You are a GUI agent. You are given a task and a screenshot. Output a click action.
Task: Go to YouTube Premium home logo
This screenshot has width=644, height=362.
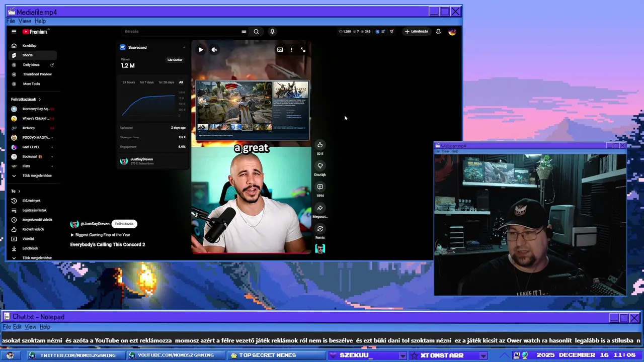[35, 32]
